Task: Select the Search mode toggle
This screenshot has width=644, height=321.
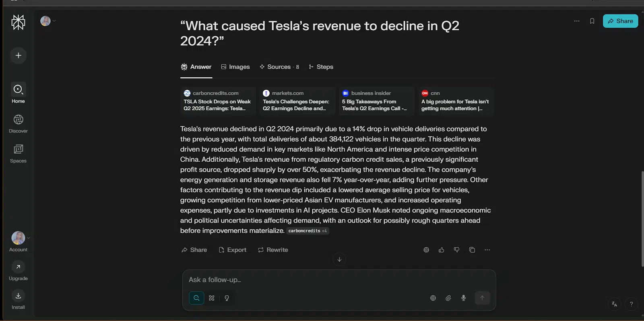Action: coord(196,298)
